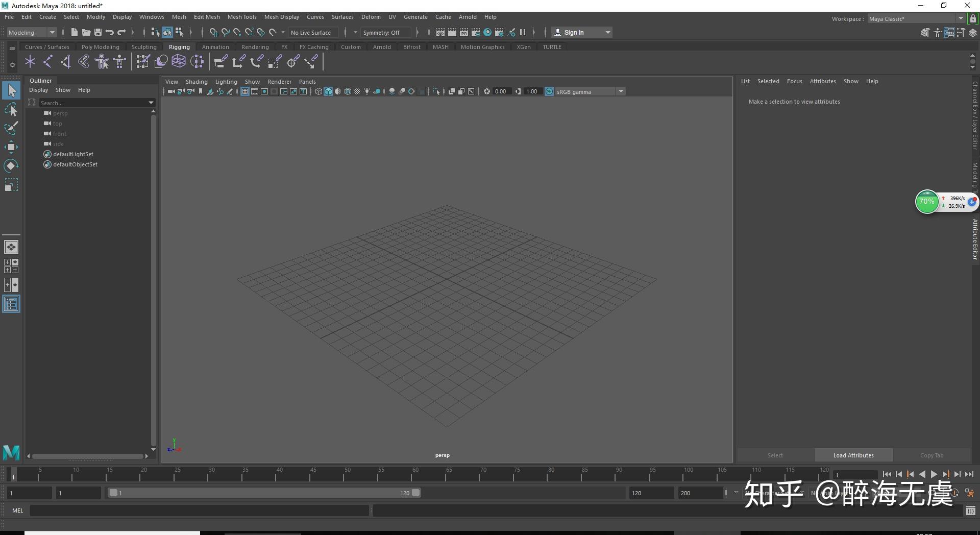Select the Create Joints tool on Rigging shelf
980x535 pixels.
coord(47,62)
